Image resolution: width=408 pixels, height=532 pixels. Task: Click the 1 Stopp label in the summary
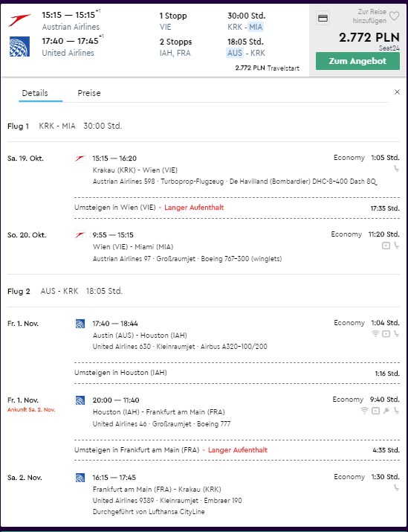173,16
